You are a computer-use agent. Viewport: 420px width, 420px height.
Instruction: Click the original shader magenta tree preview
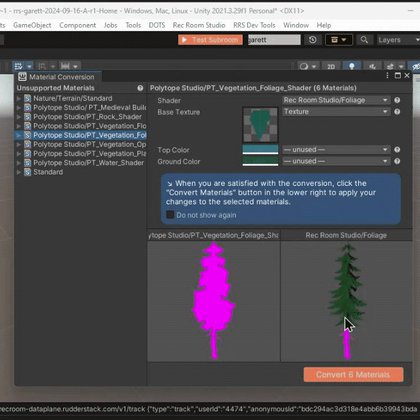tap(214, 301)
